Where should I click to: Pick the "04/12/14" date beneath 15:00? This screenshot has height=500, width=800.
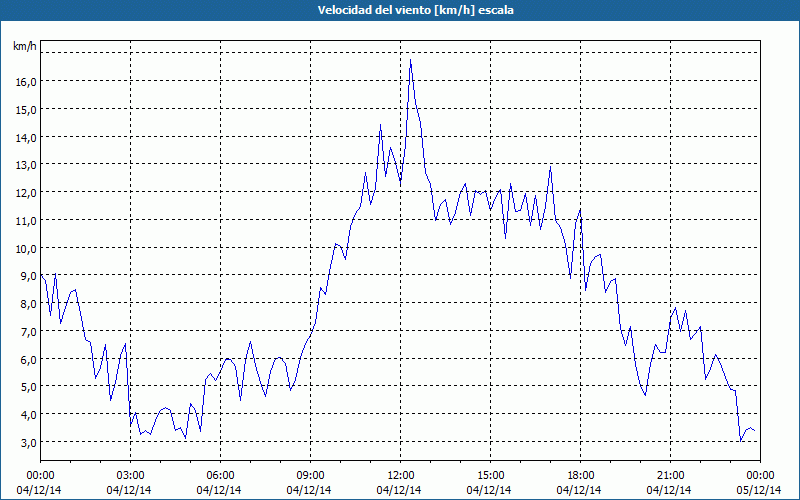(489, 490)
